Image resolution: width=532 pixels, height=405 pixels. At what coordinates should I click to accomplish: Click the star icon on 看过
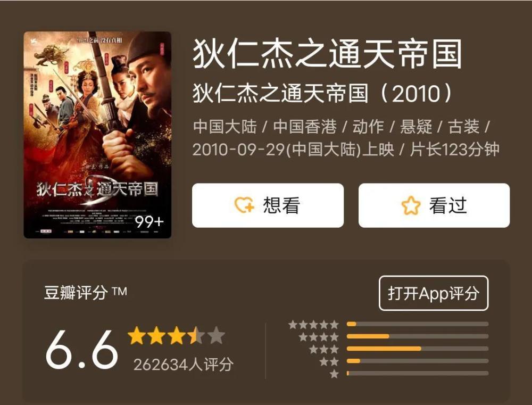(411, 205)
